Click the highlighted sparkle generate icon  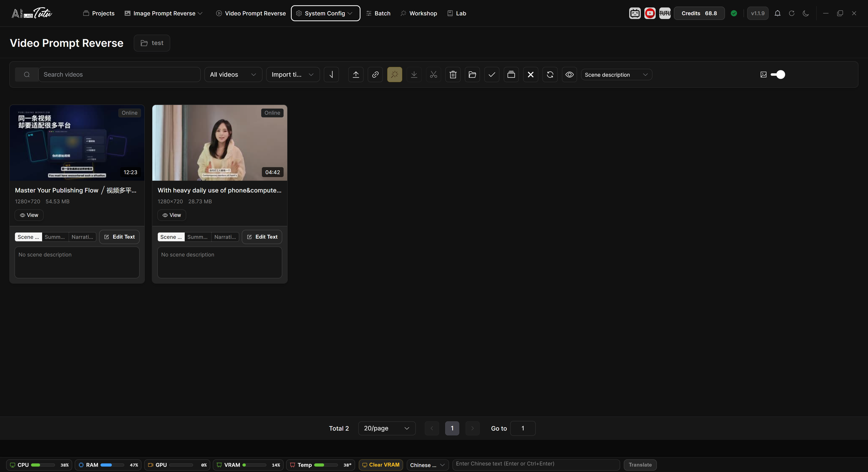[x=395, y=74]
